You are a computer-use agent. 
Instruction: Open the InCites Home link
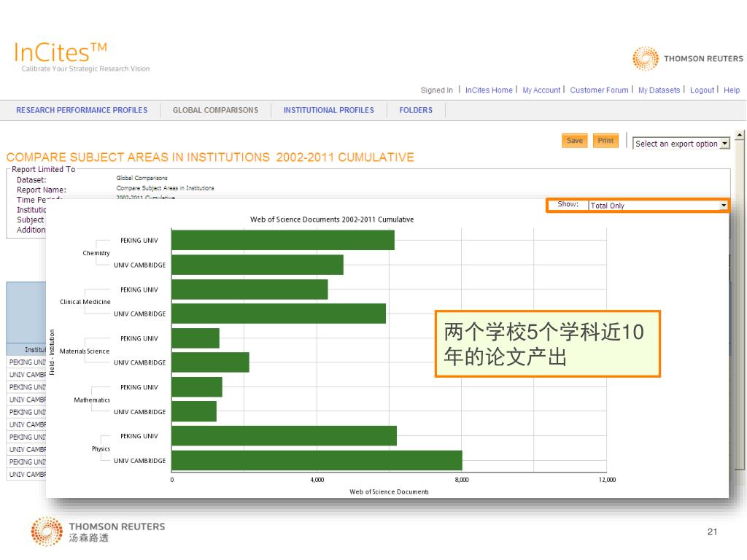(489, 90)
